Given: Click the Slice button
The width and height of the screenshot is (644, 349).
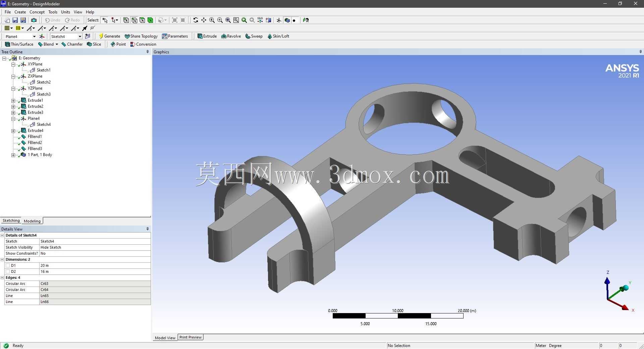Looking at the screenshot, I should (x=94, y=44).
